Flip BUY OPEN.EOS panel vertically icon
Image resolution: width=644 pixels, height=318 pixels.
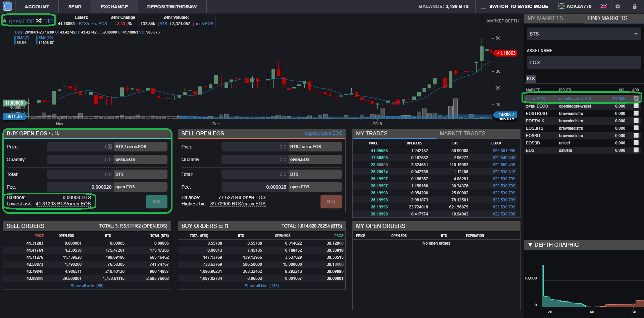[x=57, y=133]
